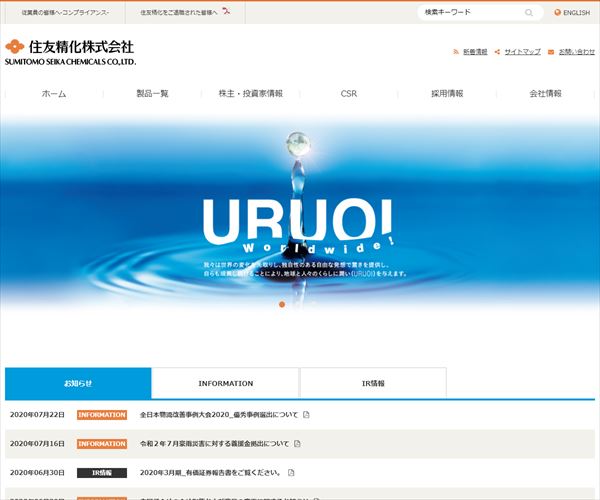Click the RSS icon beside 新着情報
600x500 pixels.
(456, 51)
